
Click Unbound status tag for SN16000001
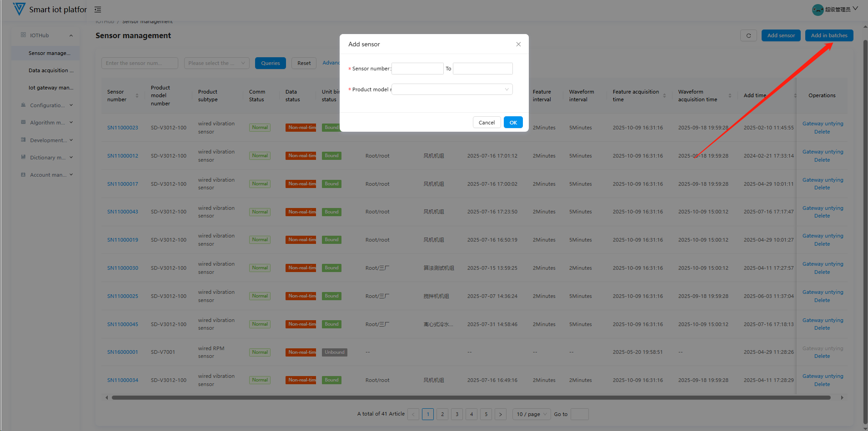[335, 352]
